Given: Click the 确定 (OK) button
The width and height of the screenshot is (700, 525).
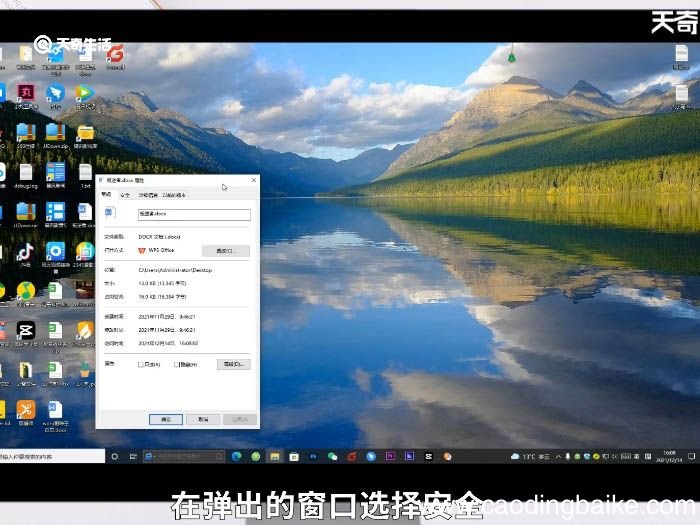Looking at the screenshot, I should tap(166, 420).
